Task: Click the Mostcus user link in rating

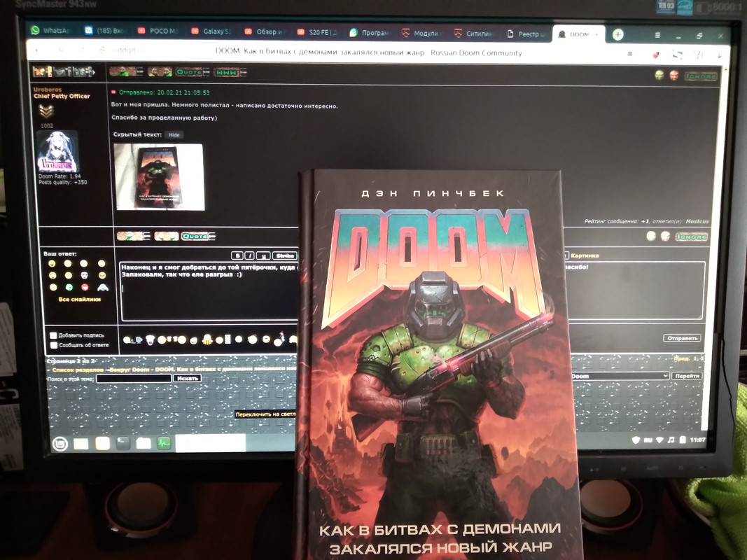Action: coord(697,221)
